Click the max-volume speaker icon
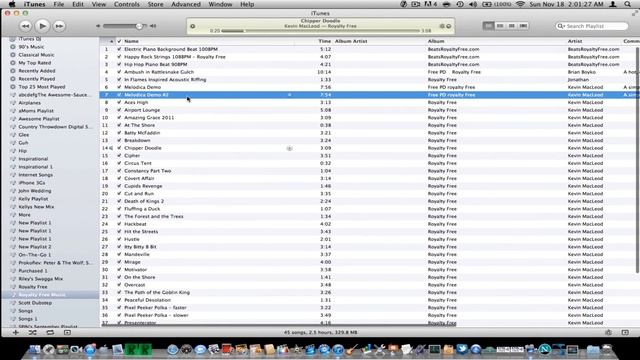640x360 pixels. click(153, 26)
